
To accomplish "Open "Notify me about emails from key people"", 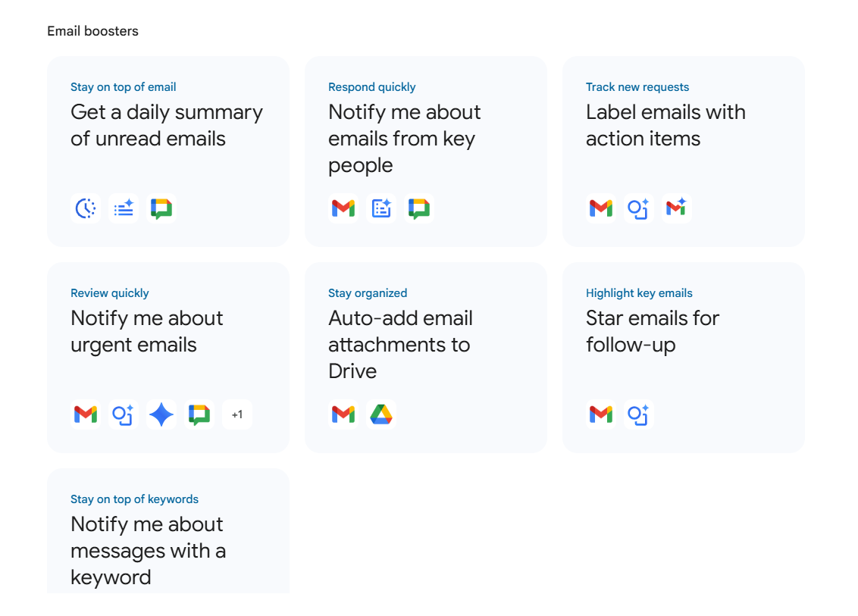I will [404, 138].
